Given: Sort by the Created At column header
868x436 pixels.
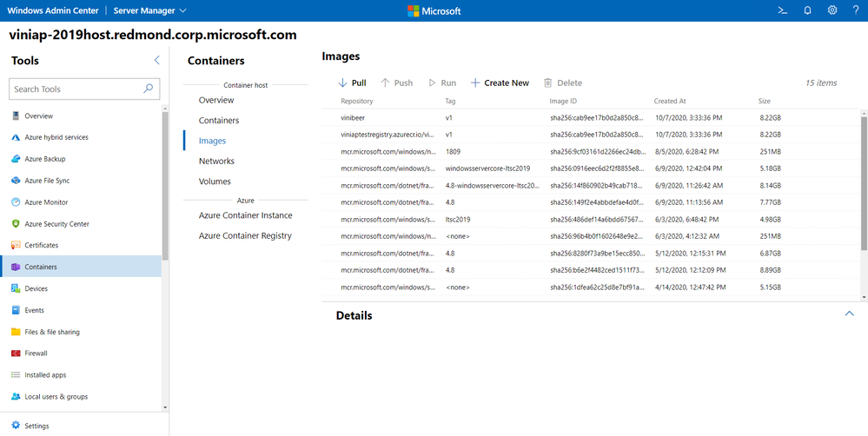Looking at the screenshot, I should (x=670, y=102).
